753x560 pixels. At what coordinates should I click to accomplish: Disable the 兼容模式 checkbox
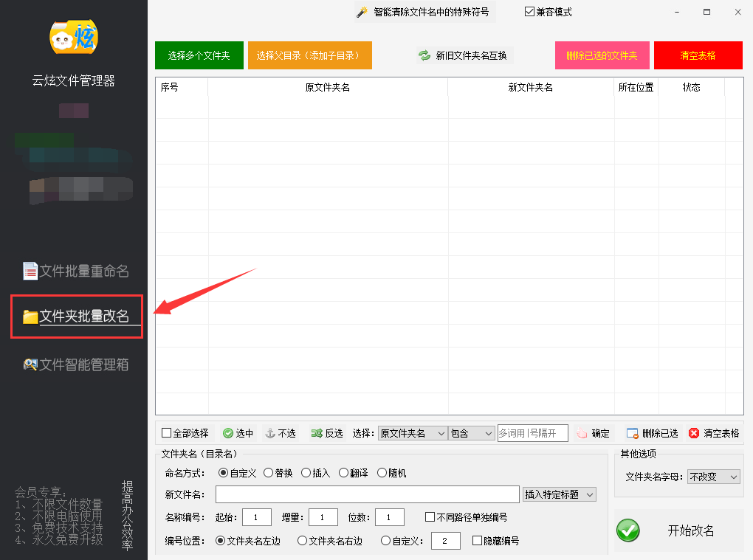click(530, 11)
